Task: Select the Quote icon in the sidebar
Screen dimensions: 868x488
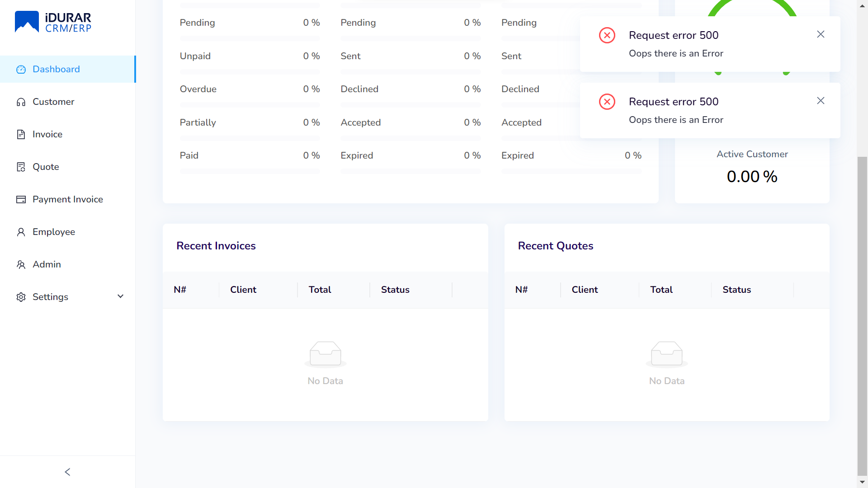Action: click(x=21, y=167)
